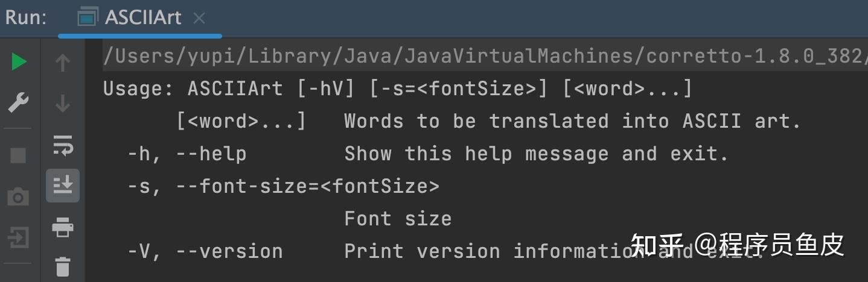Close the ASCIIArt tab

[x=199, y=19]
